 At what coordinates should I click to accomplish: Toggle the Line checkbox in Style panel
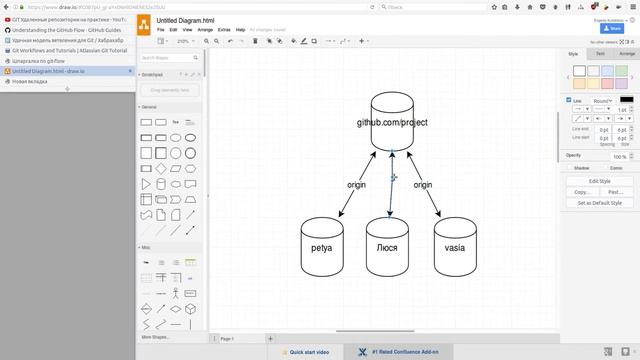tap(569, 100)
